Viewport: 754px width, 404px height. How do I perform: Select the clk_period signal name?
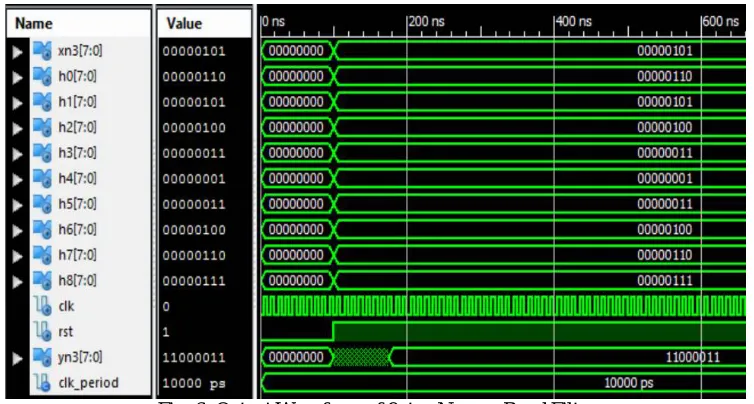click(88, 383)
